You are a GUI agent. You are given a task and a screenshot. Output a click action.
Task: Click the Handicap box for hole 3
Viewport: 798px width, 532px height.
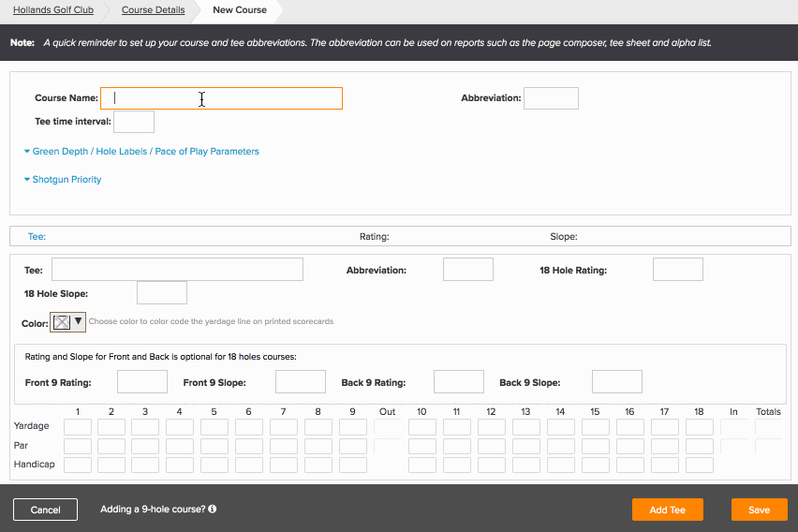pyautogui.click(x=145, y=465)
